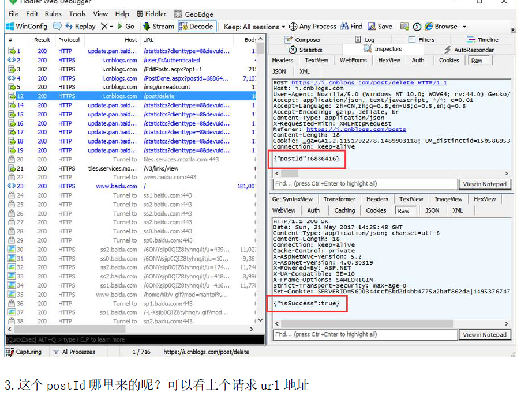Open the Rules menu

tap(53, 14)
